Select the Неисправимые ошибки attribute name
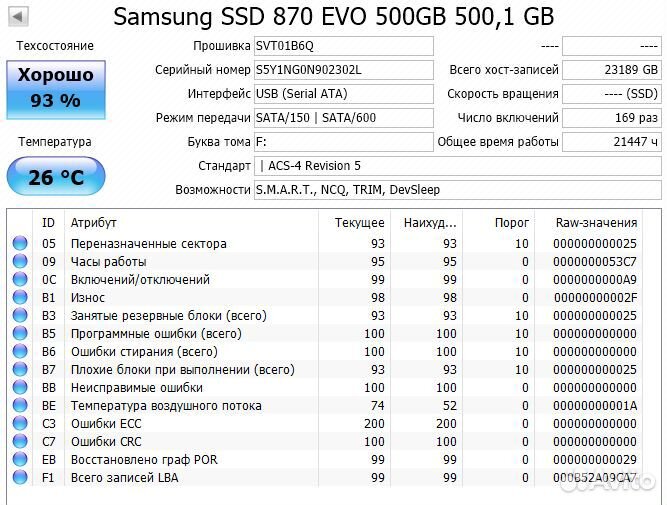The height and width of the screenshot is (505, 667). [137, 388]
